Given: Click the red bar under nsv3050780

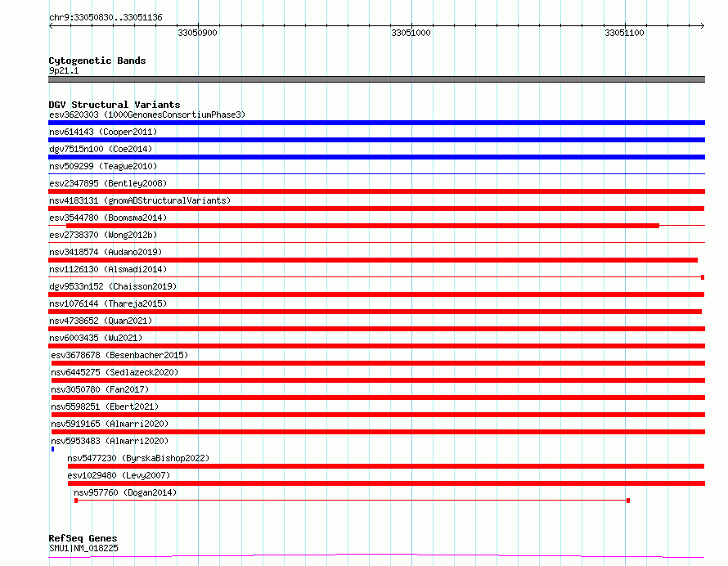Looking at the screenshot, I should (378, 398).
